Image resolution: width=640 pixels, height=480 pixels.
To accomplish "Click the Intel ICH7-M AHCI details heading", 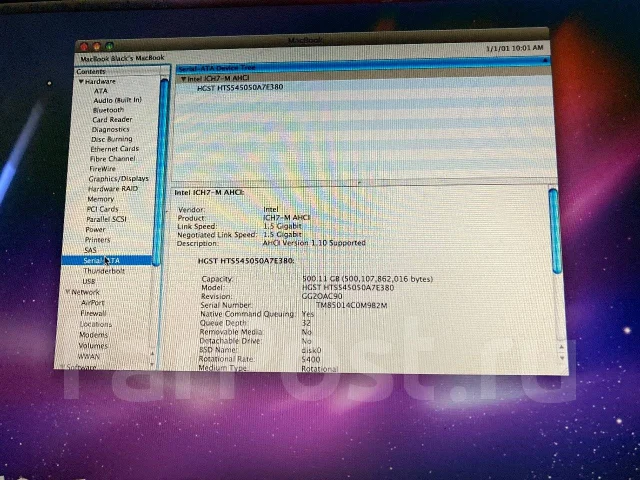I will 209,192.
